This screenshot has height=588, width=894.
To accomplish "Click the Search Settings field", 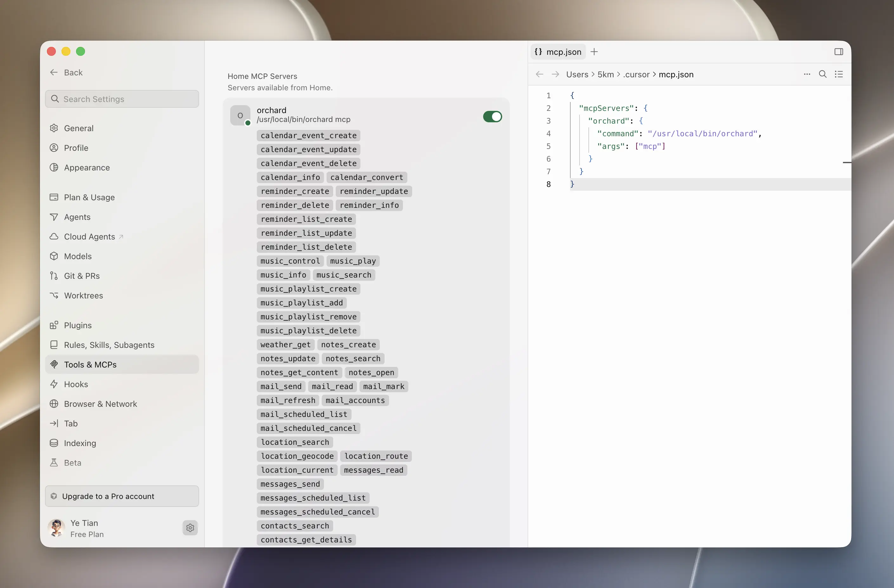I will pyautogui.click(x=122, y=99).
